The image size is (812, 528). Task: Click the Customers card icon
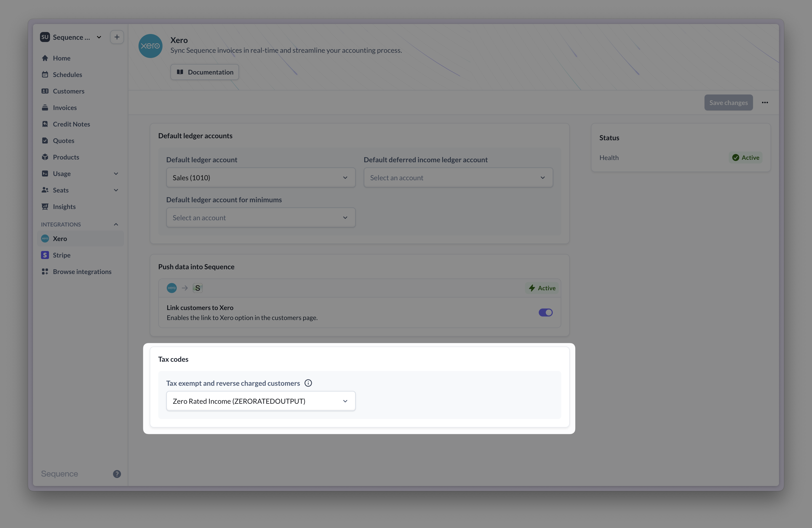[45, 91]
